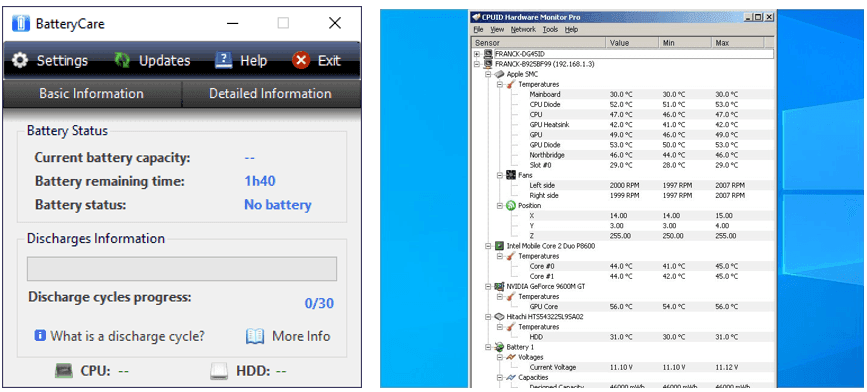Click the Min column header
This screenshot has width=867, height=392.
(685, 43)
